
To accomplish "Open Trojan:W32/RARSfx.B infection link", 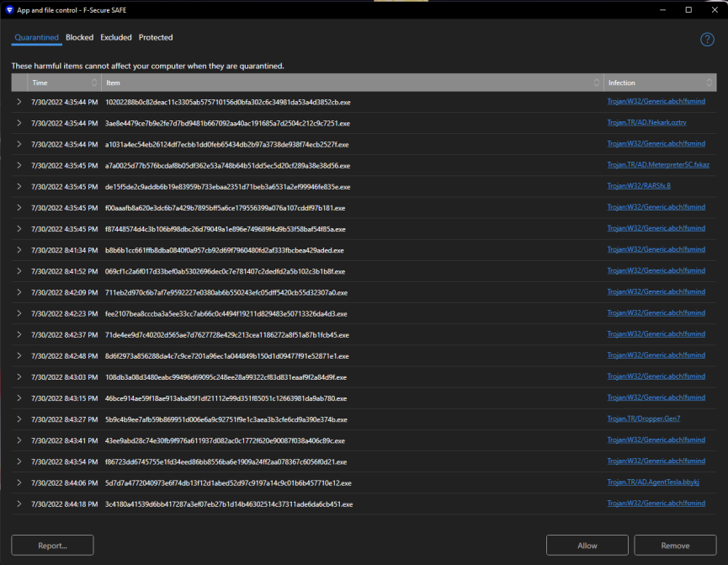I will [639, 186].
